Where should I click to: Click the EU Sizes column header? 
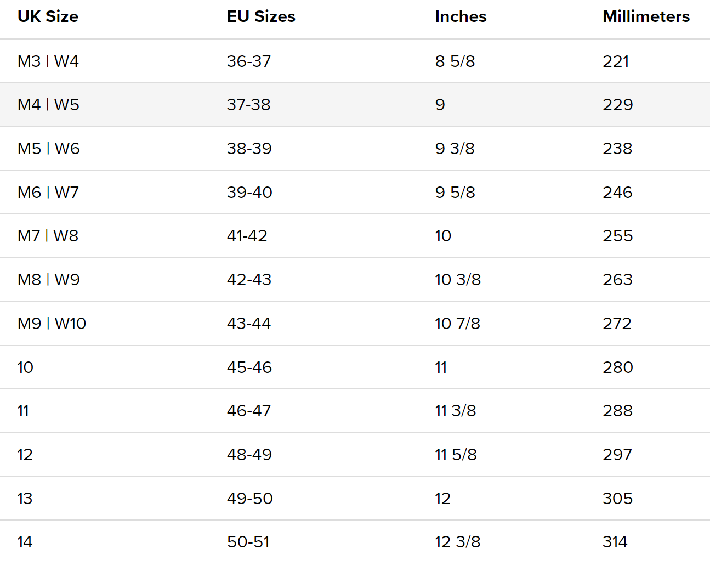click(261, 16)
